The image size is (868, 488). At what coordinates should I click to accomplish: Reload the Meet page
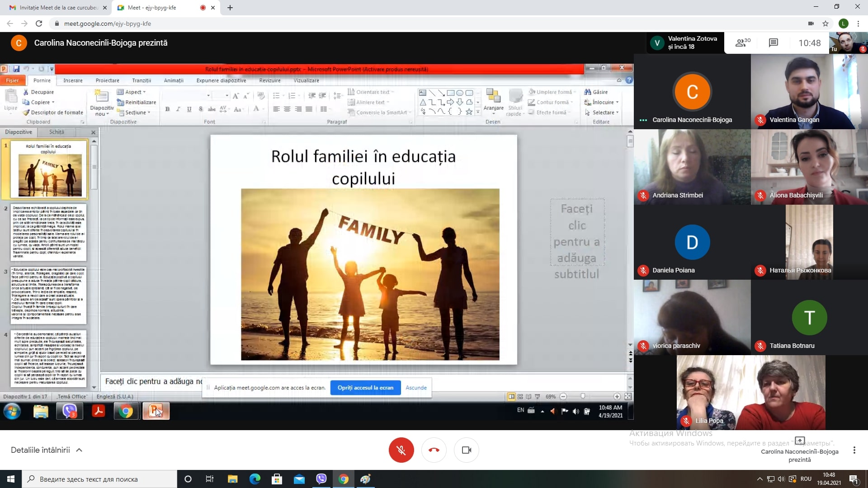point(39,23)
